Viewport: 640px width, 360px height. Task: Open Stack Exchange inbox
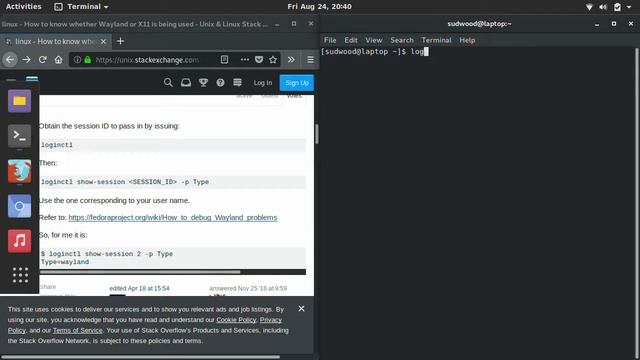[x=186, y=82]
